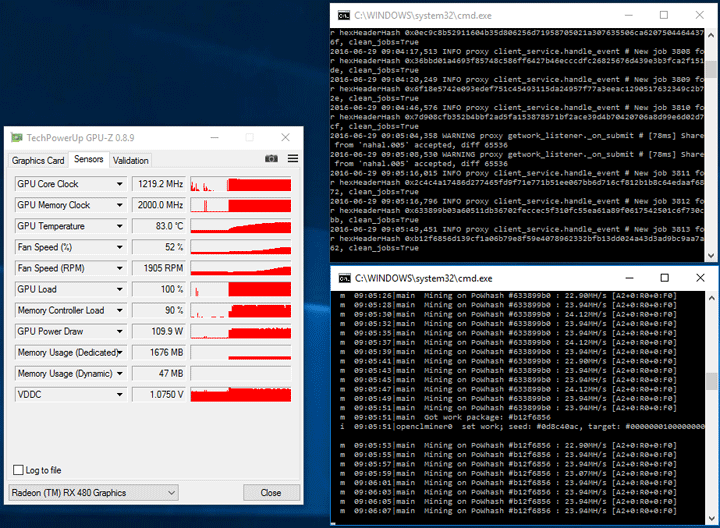Click the 2000.0 MHz memory clock value
This screenshot has height=528, width=720.
pyautogui.click(x=159, y=205)
